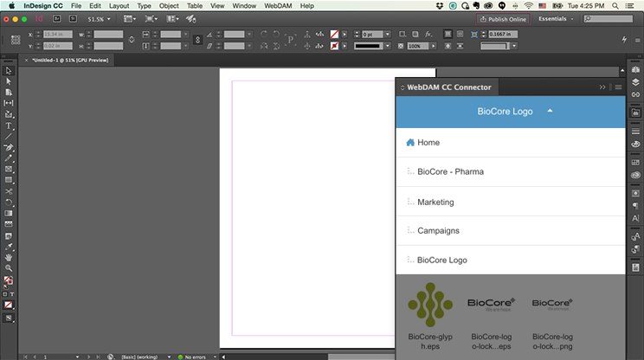Select the Free Transform tool
Screen dimensions: 644x360
[8, 202]
